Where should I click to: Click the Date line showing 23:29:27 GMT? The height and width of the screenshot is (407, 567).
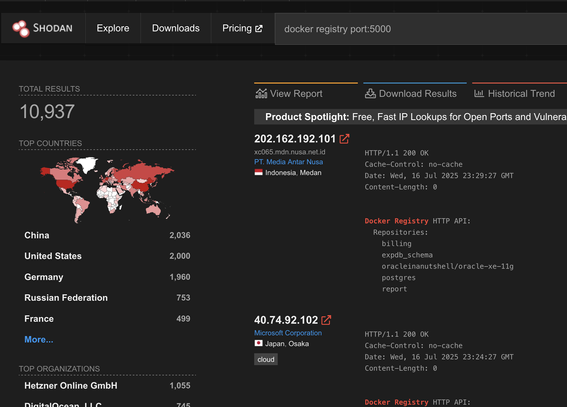(439, 176)
